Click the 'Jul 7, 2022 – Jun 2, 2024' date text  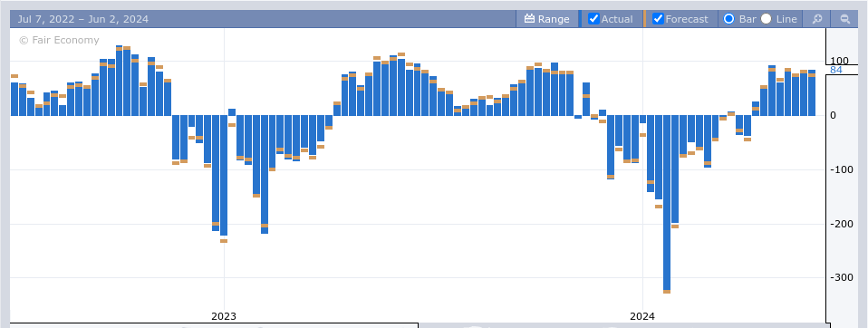coord(83,19)
